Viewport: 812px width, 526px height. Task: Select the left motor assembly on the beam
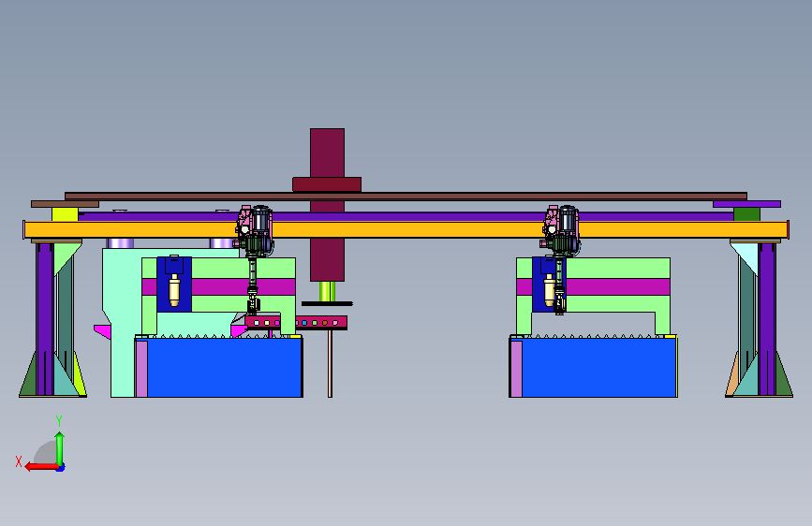tap(254, 231)
